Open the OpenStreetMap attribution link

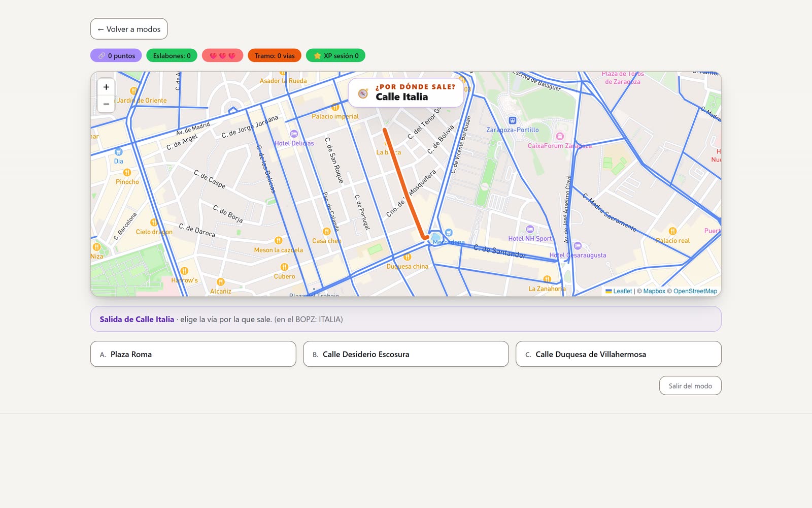click(695, 291)
